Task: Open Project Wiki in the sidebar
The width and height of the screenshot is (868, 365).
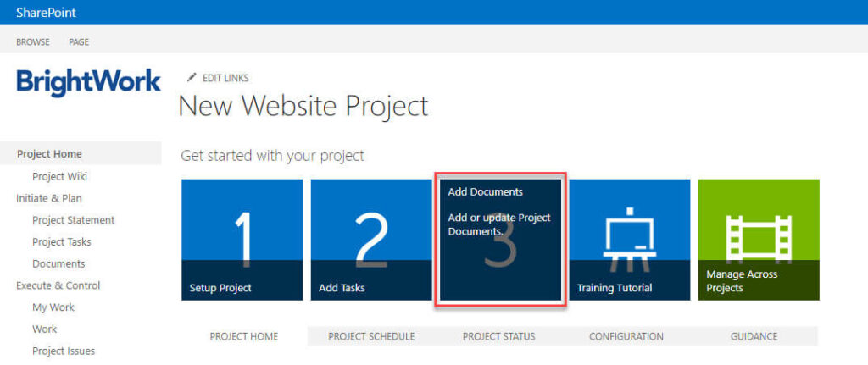Action: pyautogui.click(x=59, y=176)
